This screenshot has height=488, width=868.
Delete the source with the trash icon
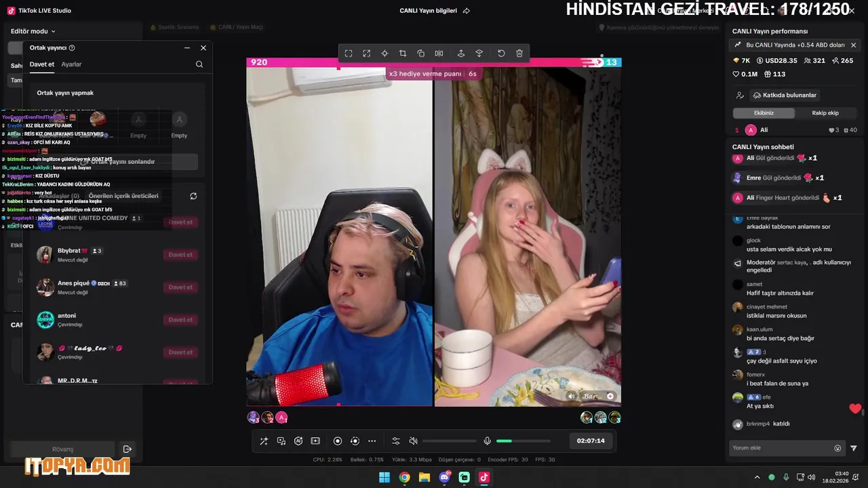(519, 54)
